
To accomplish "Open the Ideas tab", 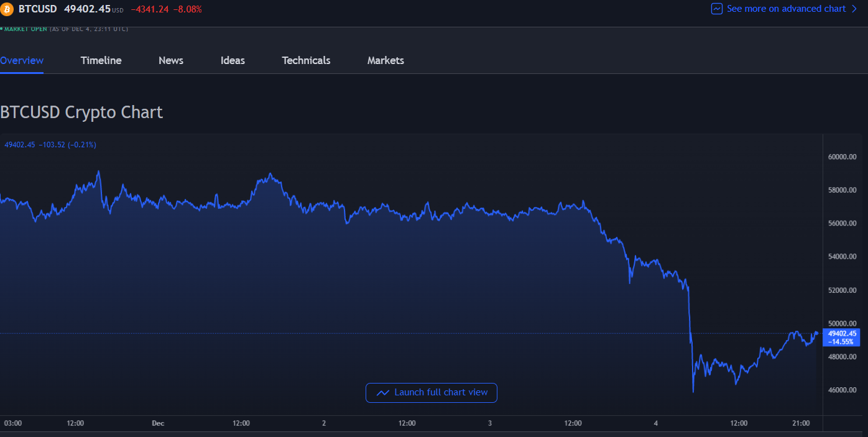I will click(233, 60).
